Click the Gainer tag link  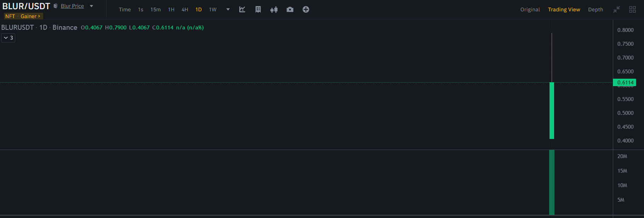pos(30,16)
